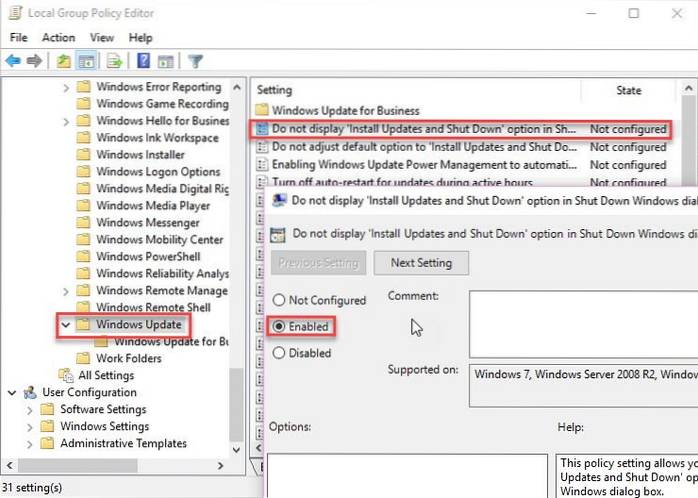Open the Action menu

point(58,37)
